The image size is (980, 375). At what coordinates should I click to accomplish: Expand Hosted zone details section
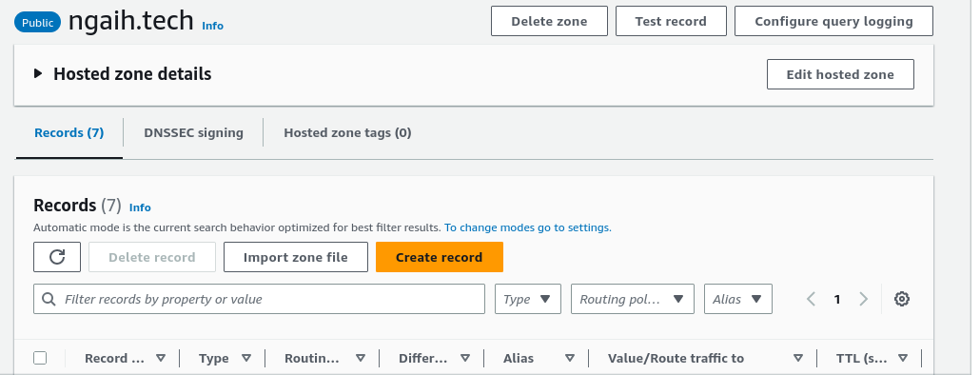38,73
